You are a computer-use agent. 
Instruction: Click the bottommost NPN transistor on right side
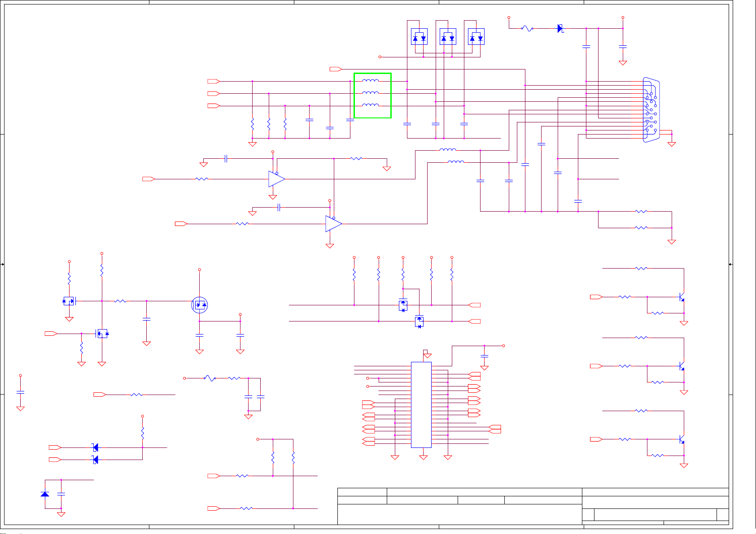(x=682, y=440)
